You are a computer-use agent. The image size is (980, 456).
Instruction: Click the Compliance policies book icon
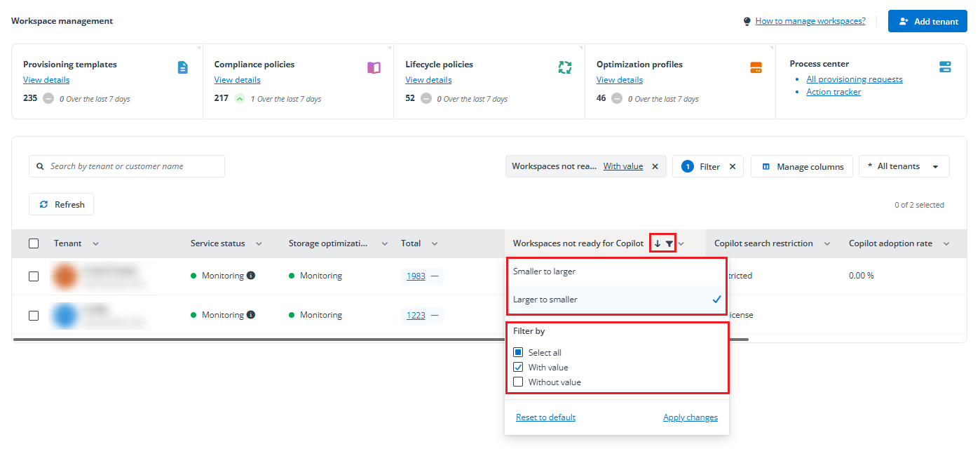coord(374,67)
